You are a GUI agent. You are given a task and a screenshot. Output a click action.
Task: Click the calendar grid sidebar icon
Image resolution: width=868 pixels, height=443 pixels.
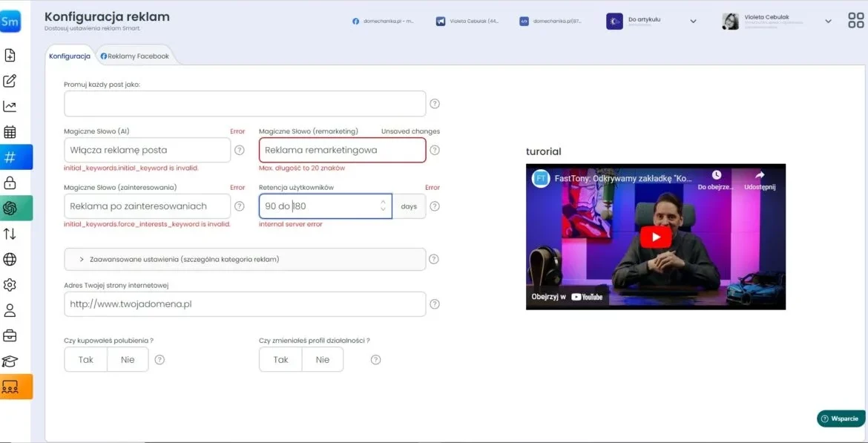(x=10, y=132)
